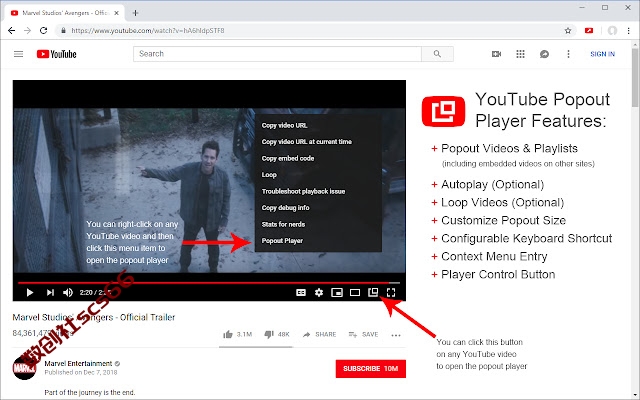Click the video description first line
Viewport: 640px width, 400px height.
(x=89, y=392)
